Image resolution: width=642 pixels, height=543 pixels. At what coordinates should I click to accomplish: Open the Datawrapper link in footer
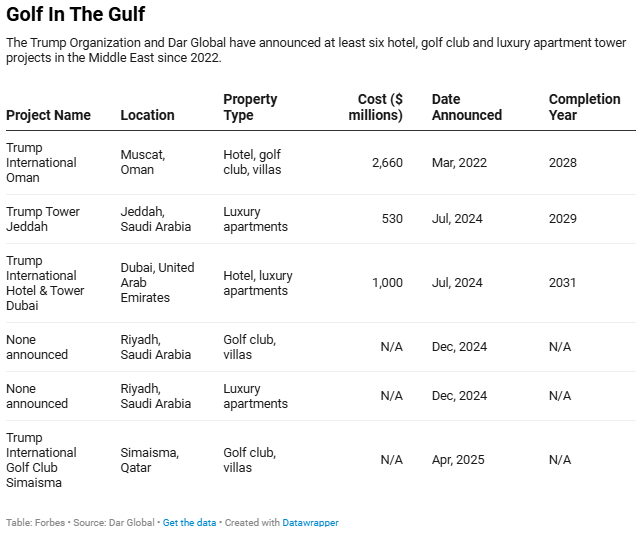[x=310, y=523]
